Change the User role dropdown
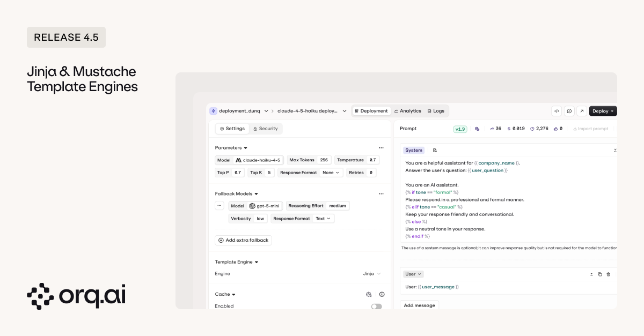 (413, 274)
